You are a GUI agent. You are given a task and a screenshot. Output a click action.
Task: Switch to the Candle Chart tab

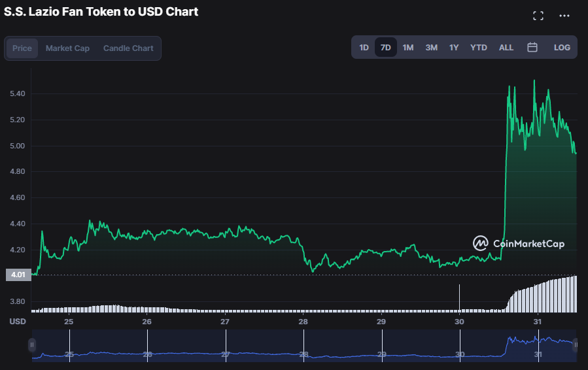[x=128, y=48]
